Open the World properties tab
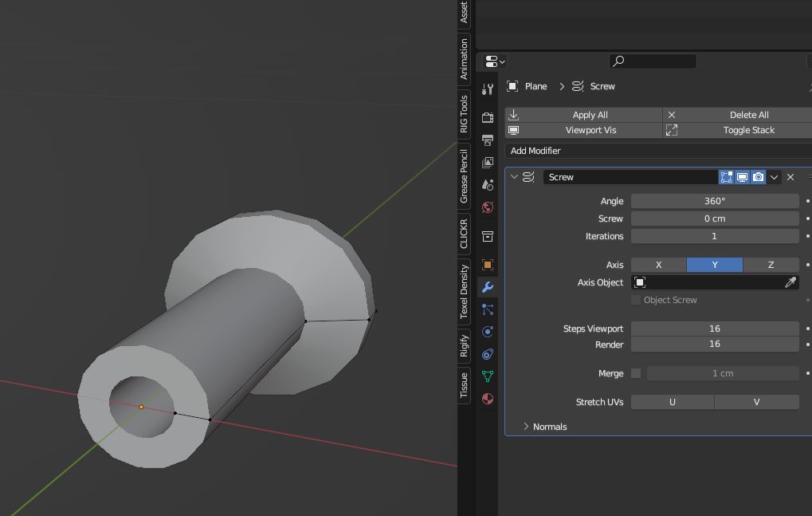The width and height of the screenshot is (812, 516). 488,207
